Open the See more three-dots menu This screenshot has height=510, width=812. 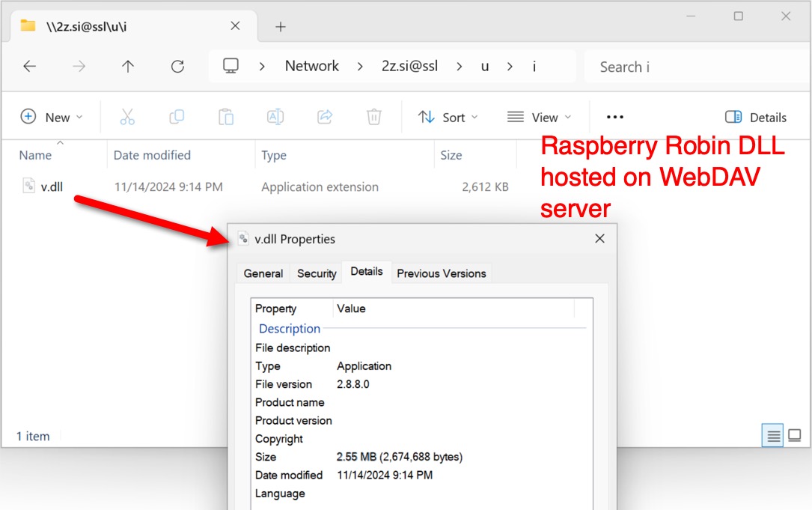click(x=614, y=117)
